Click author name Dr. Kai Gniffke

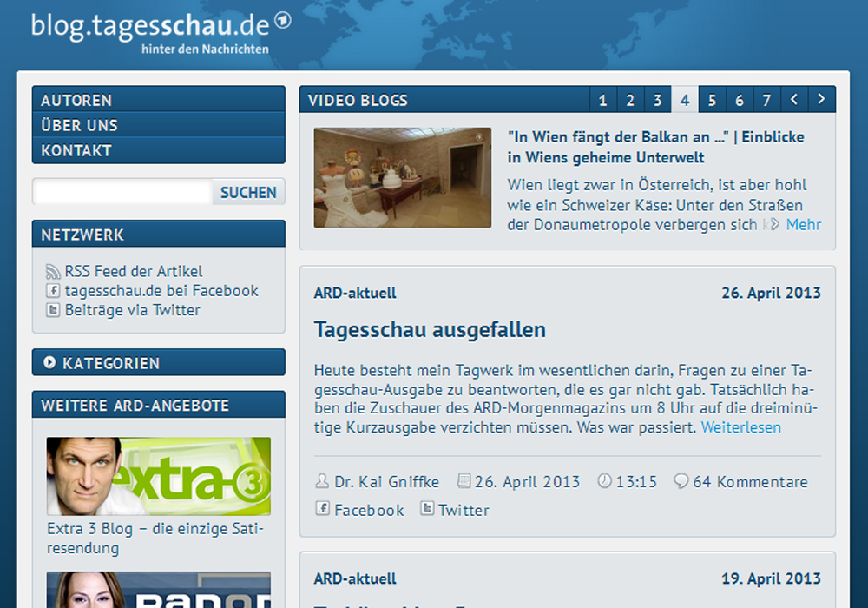(x=386, y=482)
